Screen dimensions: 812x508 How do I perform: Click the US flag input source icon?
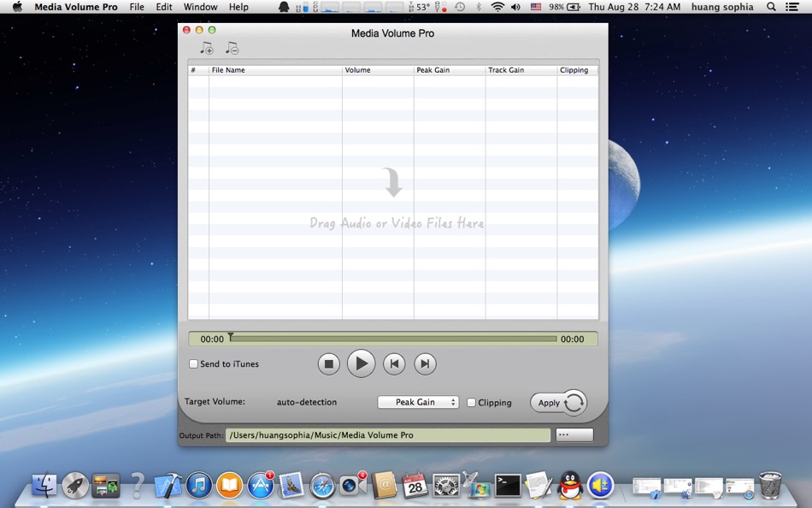[536, 7]
